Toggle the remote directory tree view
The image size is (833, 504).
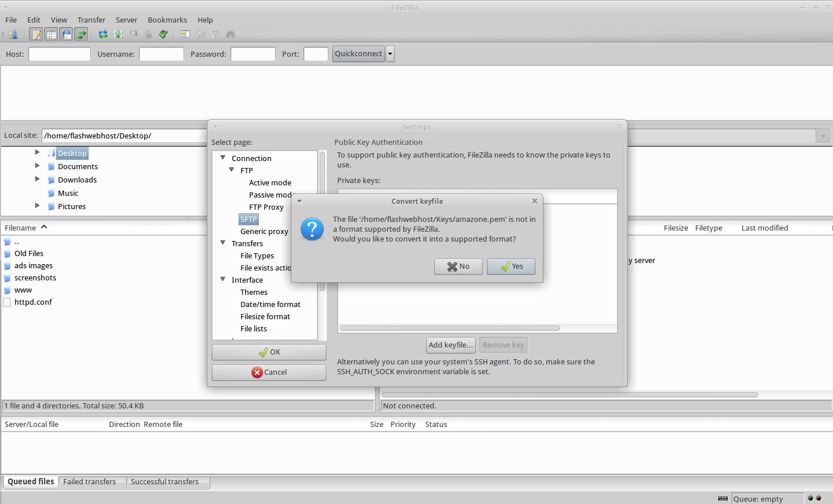(x=66, y=34)
